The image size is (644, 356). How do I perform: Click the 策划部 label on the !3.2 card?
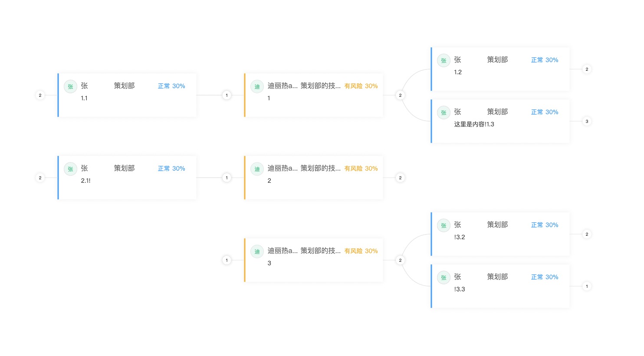[497, 224]
